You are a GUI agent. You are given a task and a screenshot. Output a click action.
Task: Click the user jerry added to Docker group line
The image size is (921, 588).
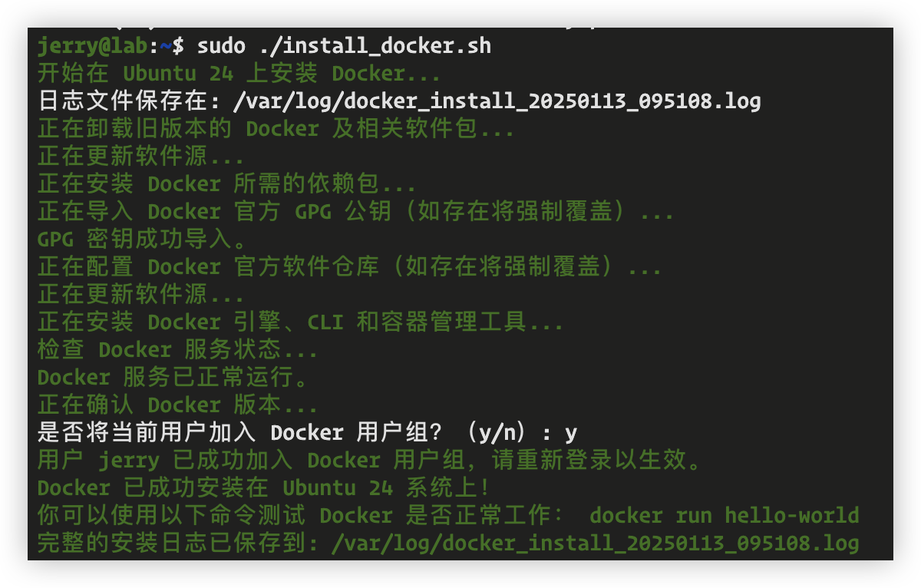coord(369,461)
